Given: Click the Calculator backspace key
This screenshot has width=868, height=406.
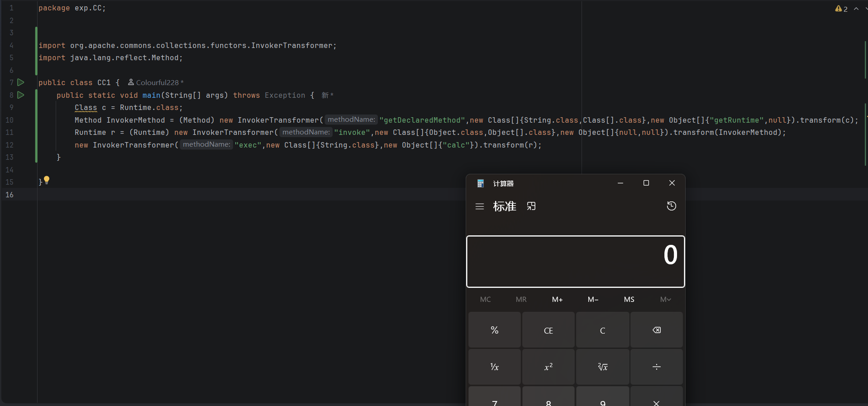Looking at the screenshot, I should click(657, 330).
